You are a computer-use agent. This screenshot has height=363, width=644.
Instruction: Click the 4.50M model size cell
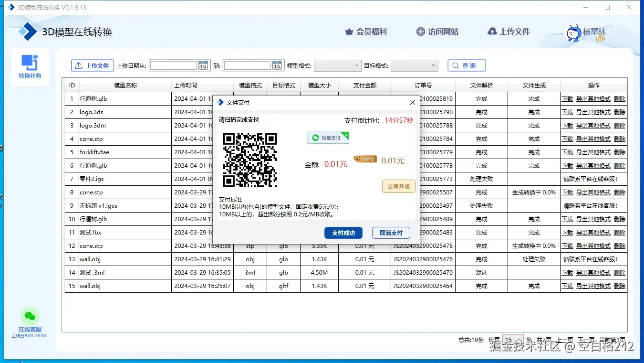[319, 273]
